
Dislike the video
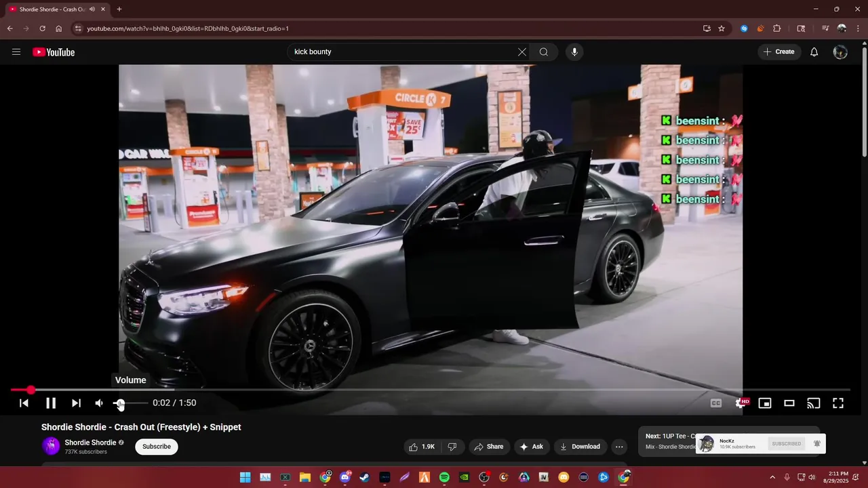[452, 447]
